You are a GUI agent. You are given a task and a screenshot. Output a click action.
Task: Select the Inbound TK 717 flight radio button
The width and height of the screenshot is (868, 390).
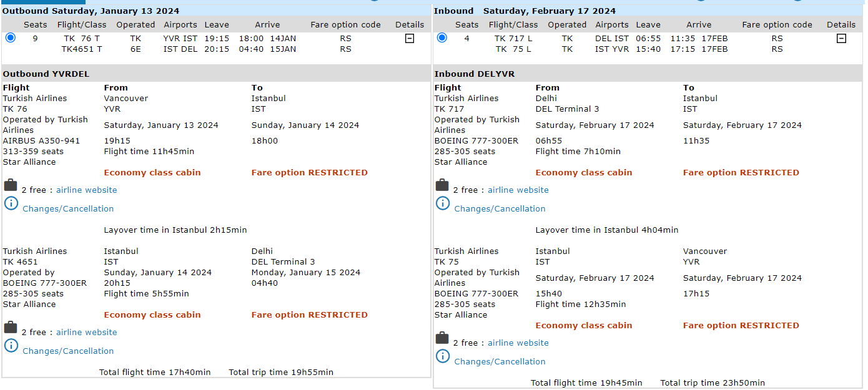point(442,38)
